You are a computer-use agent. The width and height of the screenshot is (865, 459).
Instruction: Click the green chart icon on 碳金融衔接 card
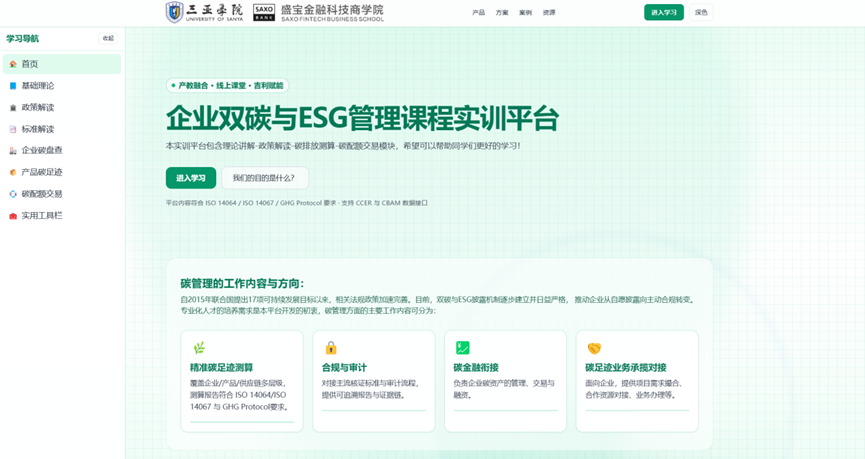[462, 348]
